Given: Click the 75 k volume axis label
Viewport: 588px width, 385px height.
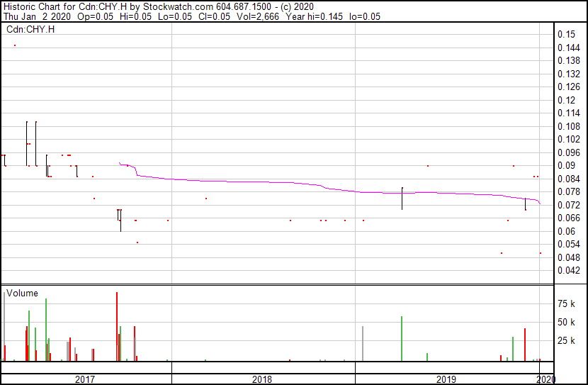Looking at the screenshot, I should tap(566, 303).
